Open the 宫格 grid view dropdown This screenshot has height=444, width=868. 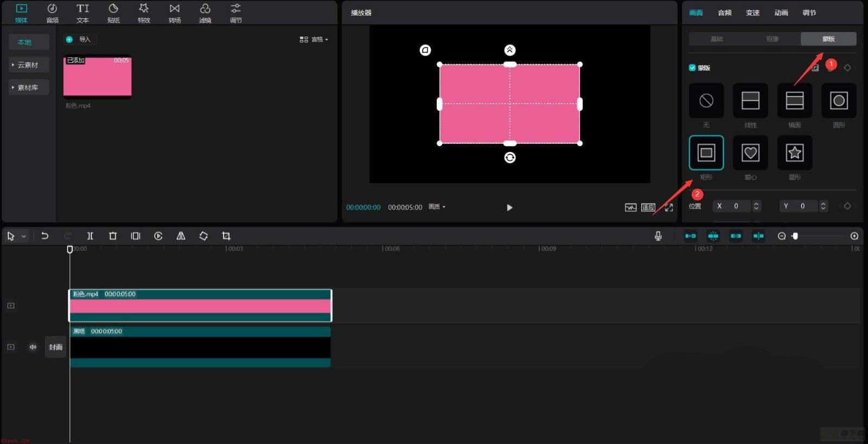click(x=314, y=40)
